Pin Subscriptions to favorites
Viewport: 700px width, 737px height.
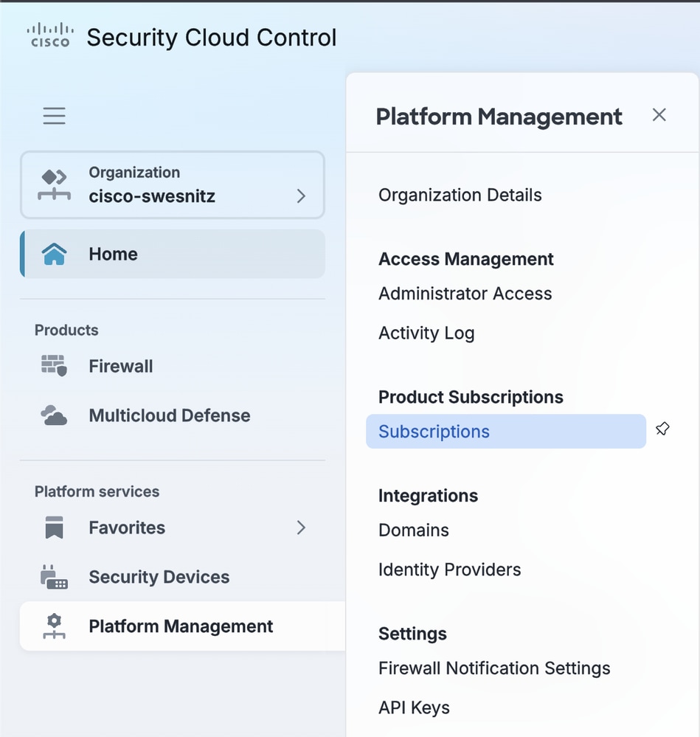(x=662, y=429)
